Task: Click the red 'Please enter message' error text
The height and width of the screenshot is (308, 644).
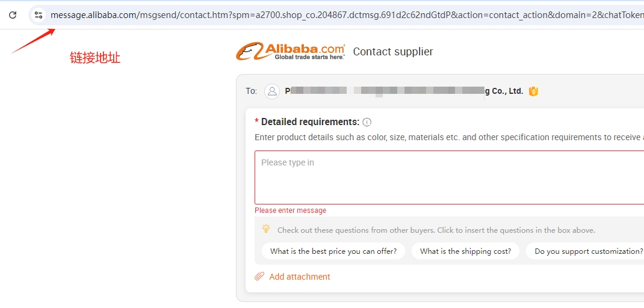Action: point(290,211)
